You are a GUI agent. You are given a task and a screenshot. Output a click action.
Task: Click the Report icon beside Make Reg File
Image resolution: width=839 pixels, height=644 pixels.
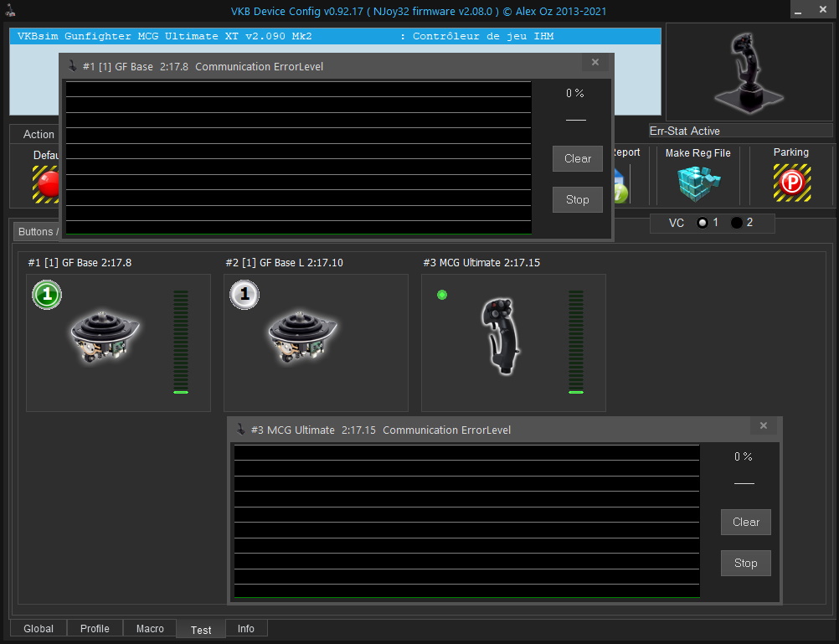click(x=620, y=185)
